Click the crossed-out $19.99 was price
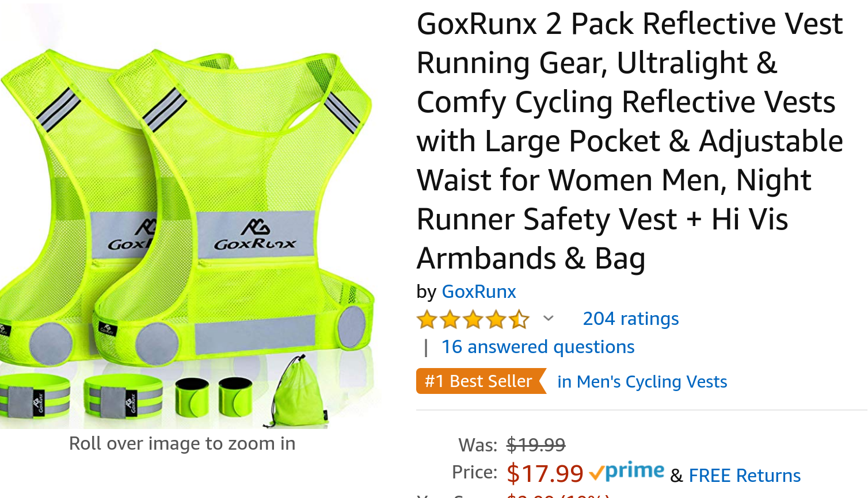The image size is (868, 498). 536,445
